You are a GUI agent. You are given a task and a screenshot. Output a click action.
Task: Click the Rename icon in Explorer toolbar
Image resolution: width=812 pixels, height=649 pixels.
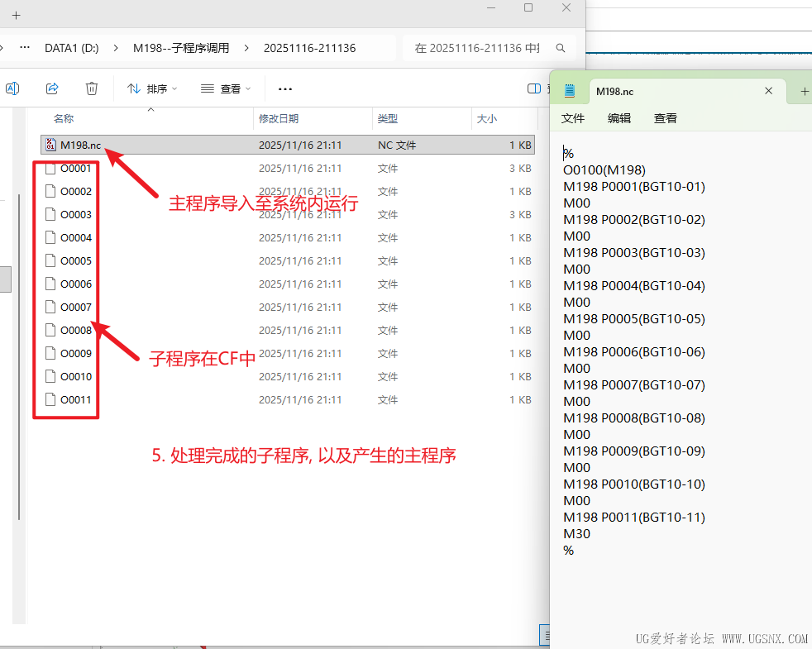(12, 88)
